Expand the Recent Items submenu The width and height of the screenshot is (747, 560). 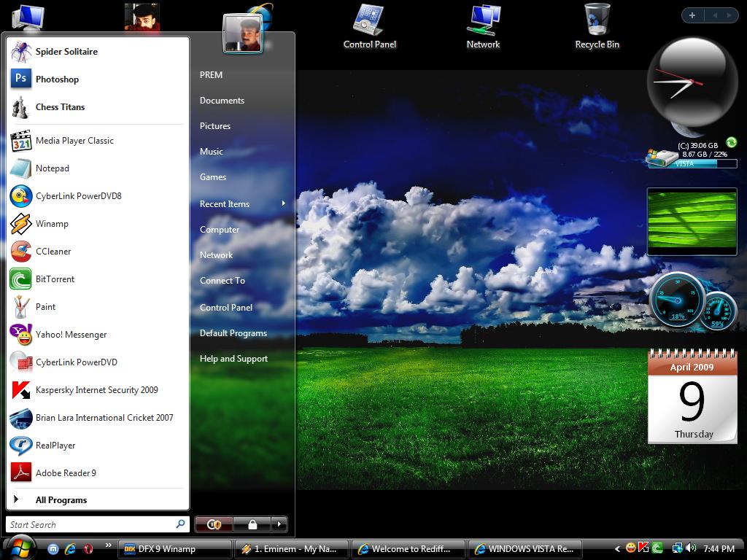click(x=242, y=204)
